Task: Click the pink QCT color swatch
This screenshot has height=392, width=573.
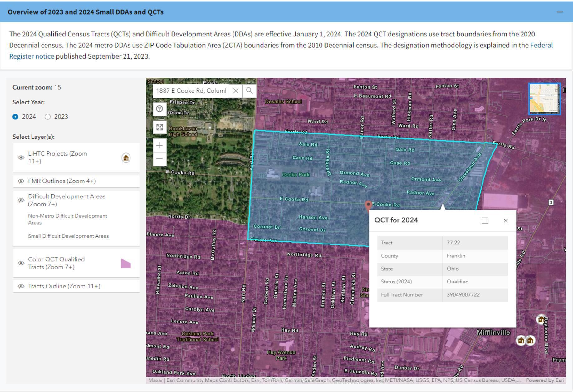Action: coord(126,263)
